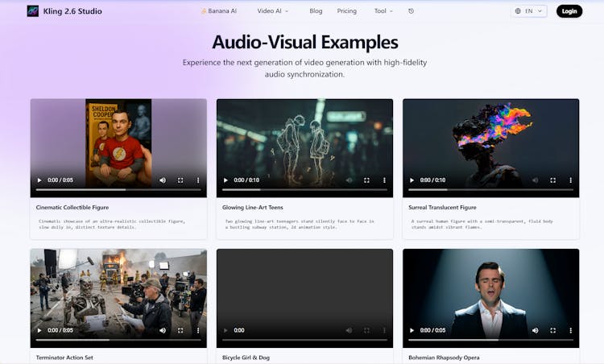Open the Banana AI link

(x=218, y=11)
